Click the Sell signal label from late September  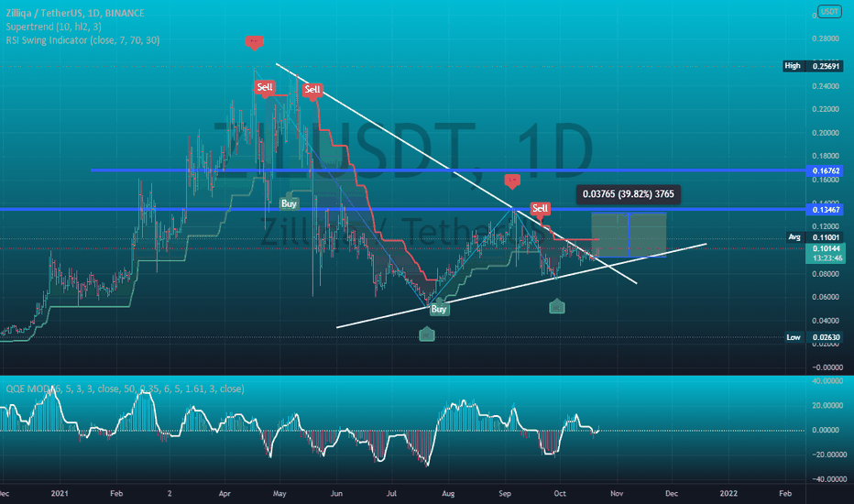(540, 208)
